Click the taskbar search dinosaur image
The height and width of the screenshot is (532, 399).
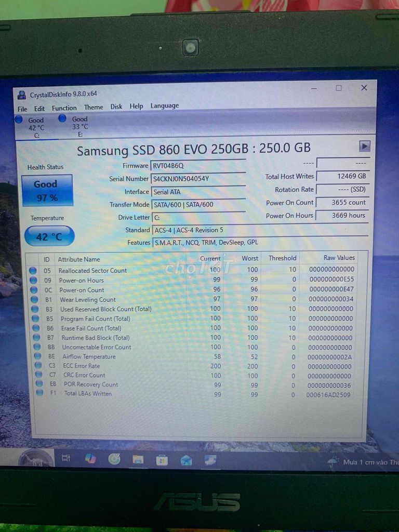pos(36,458)
